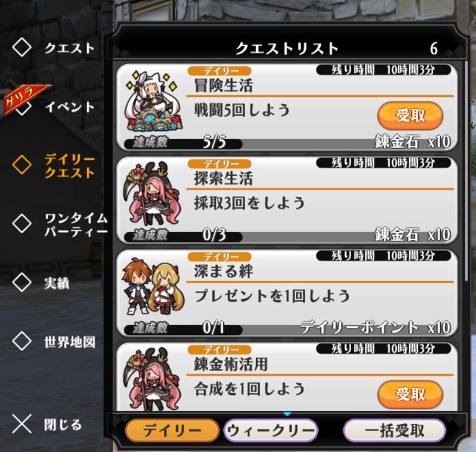476x452 pixels.
Task: Click the diamond icon beside 実績
Action: point(22,282)
